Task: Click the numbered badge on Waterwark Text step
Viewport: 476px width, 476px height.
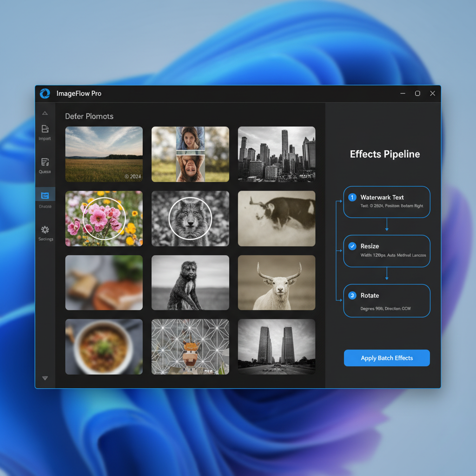Action: click(x=352, y=197)
